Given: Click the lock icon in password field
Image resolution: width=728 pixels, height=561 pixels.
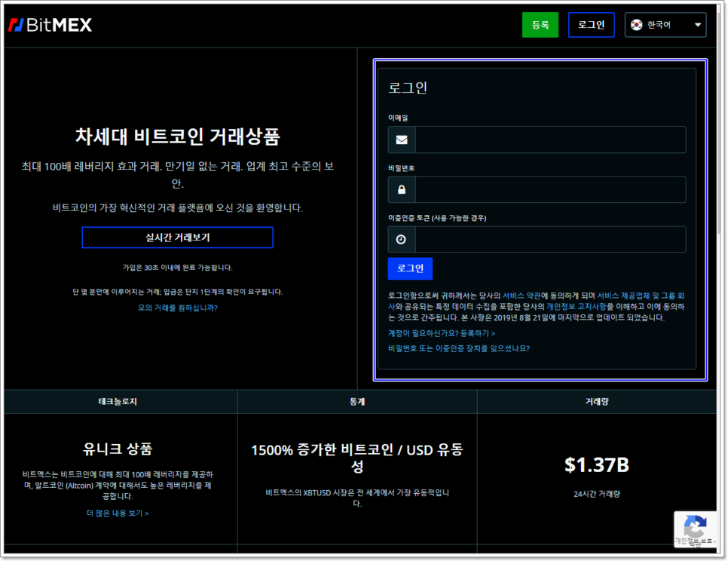Looking at the screenshot, I should [x=402, y=189].
